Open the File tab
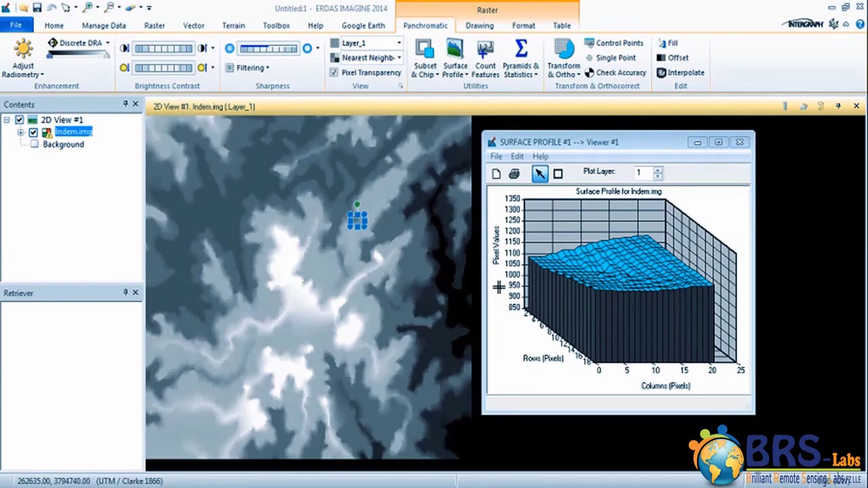Image resolution: width=868 pixels, height=488 pixels. [x=16, y=25]
